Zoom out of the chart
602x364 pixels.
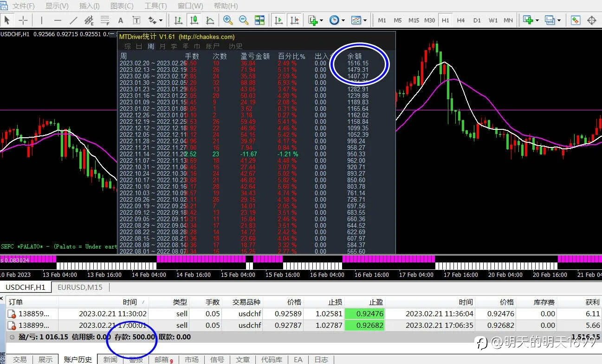pyautogui.click(x=243, y=20)
